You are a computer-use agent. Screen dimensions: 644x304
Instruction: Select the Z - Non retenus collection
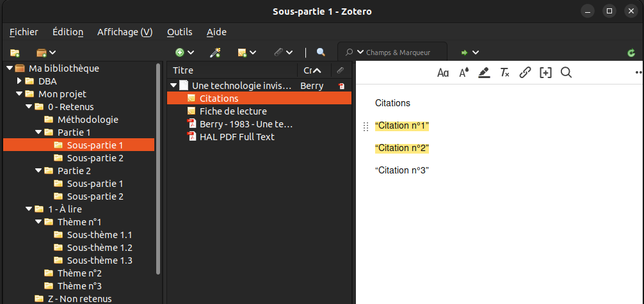[79, 299]
